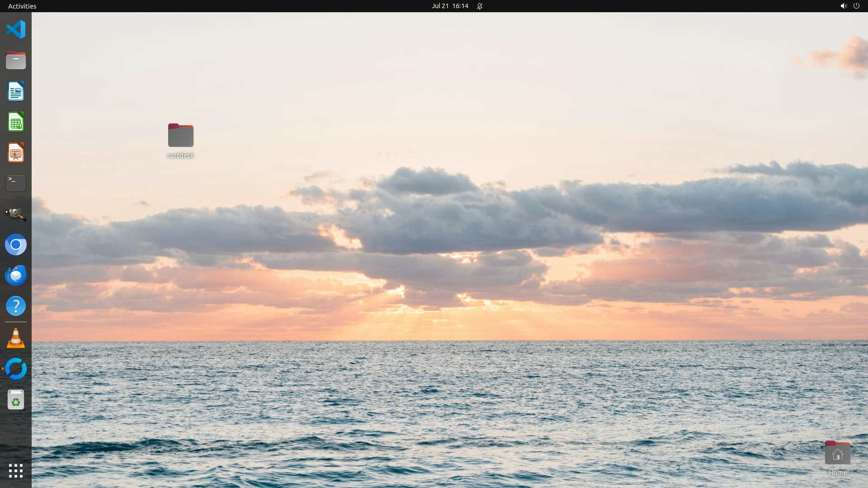
Task: Launch VLC media player cone icon
Action: tap(16, 339)
